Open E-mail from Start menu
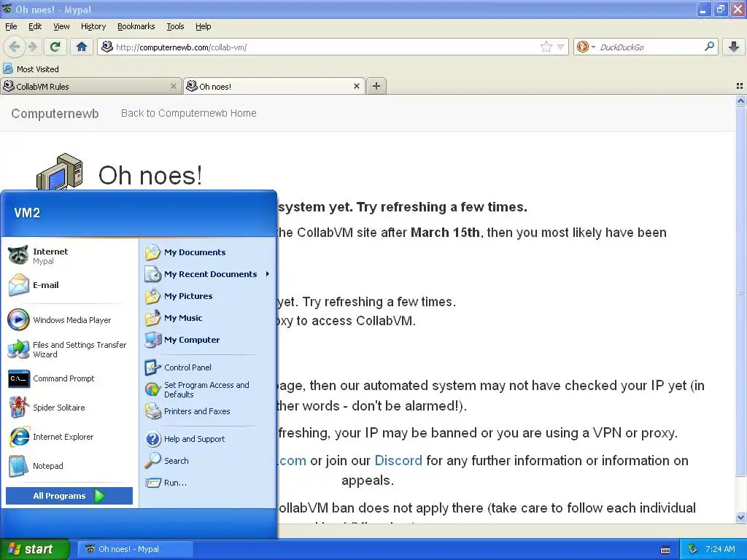This screenshot has height=560, width=747. point(70,285)
